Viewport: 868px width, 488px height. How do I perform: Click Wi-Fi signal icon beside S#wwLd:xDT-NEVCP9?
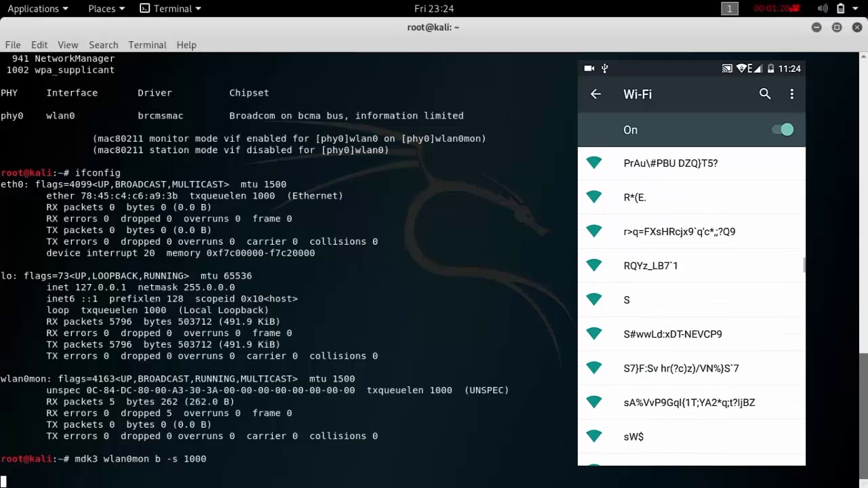[594, 333]
